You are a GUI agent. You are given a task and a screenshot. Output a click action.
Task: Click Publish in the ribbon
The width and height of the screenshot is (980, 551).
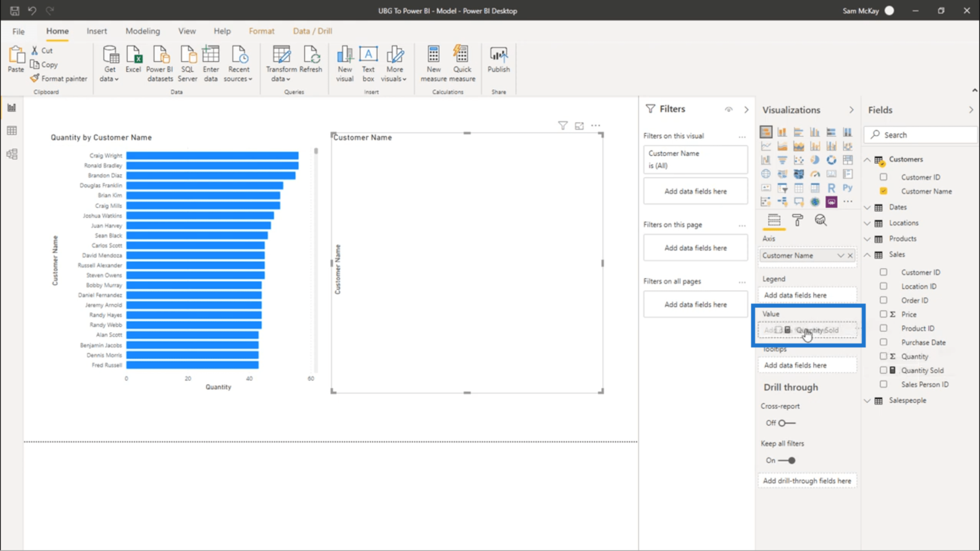(499, 59)
